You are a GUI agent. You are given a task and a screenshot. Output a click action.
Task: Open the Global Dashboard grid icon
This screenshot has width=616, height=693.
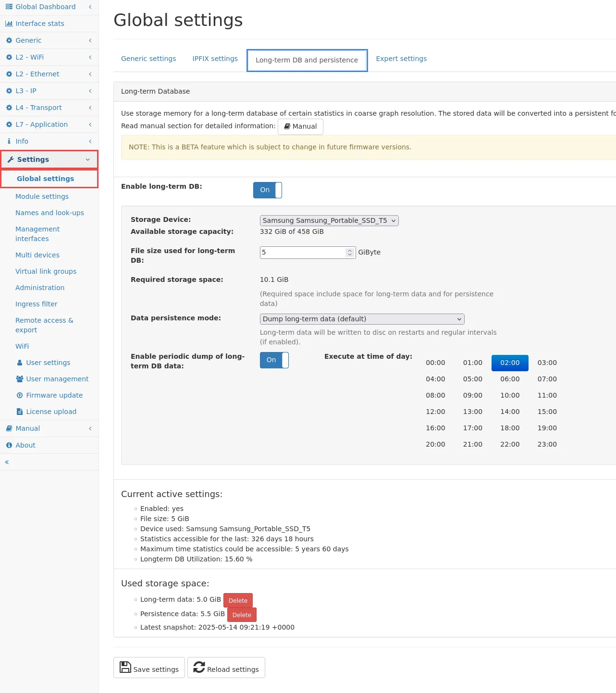(9, 7)
